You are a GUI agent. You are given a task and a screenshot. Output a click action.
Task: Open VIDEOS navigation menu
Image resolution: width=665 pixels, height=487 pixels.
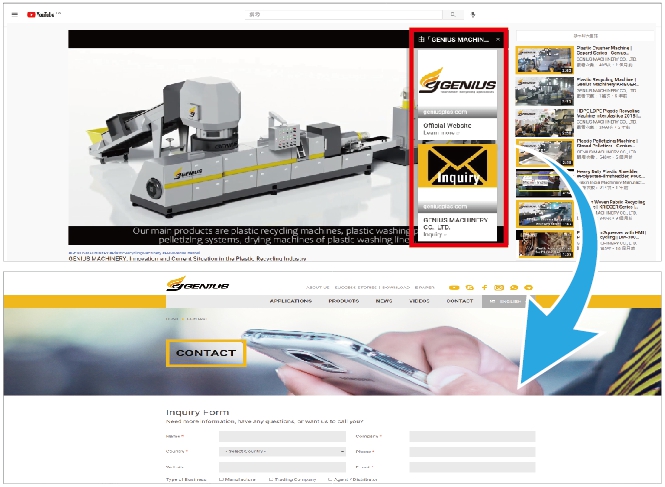419,301
